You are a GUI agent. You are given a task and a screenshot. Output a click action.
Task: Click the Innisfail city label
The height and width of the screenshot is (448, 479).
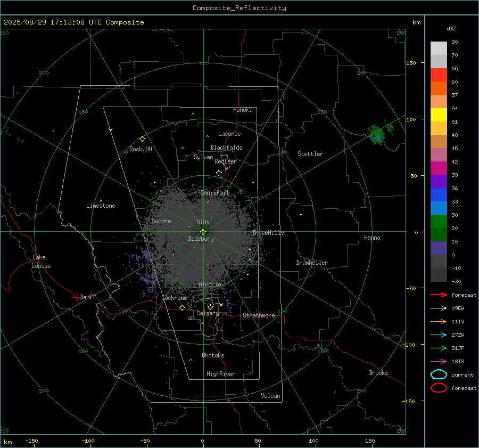tap(215, 193)
